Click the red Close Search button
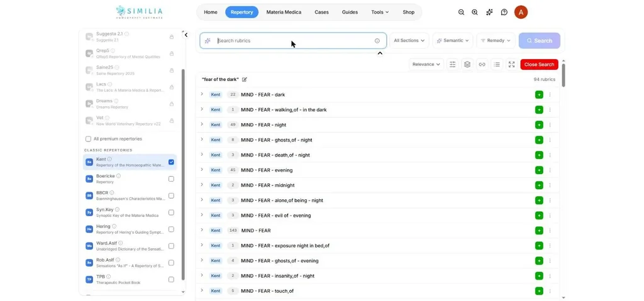Screen dimensions: 644x301 [539, 65]
